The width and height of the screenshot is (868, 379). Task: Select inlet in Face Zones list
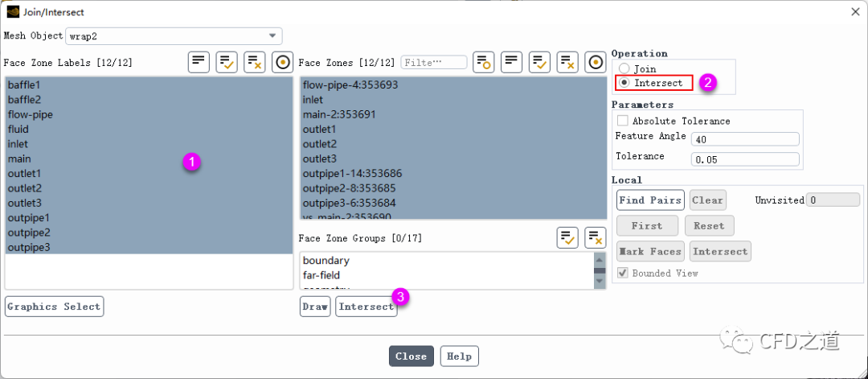453,100
